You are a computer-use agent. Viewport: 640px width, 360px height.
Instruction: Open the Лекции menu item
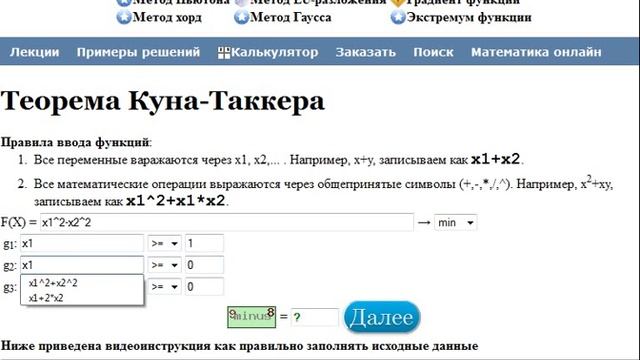coord(35,52)
